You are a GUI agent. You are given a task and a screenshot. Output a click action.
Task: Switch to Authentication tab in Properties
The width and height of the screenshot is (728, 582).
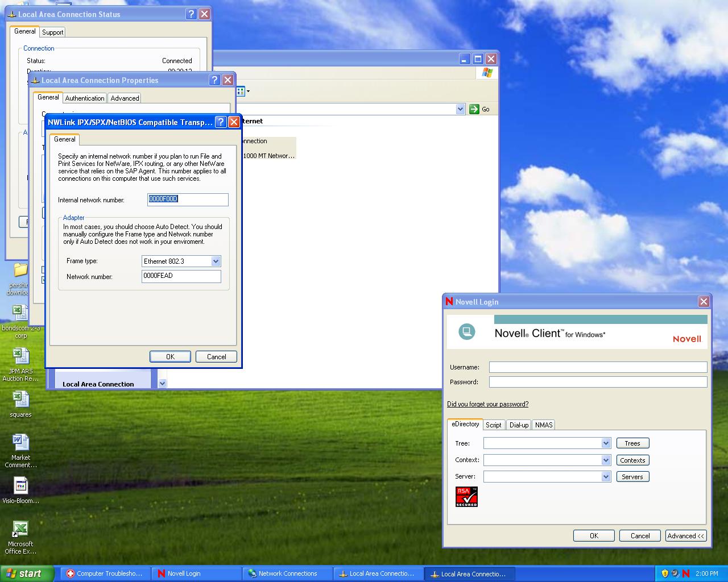85,98
